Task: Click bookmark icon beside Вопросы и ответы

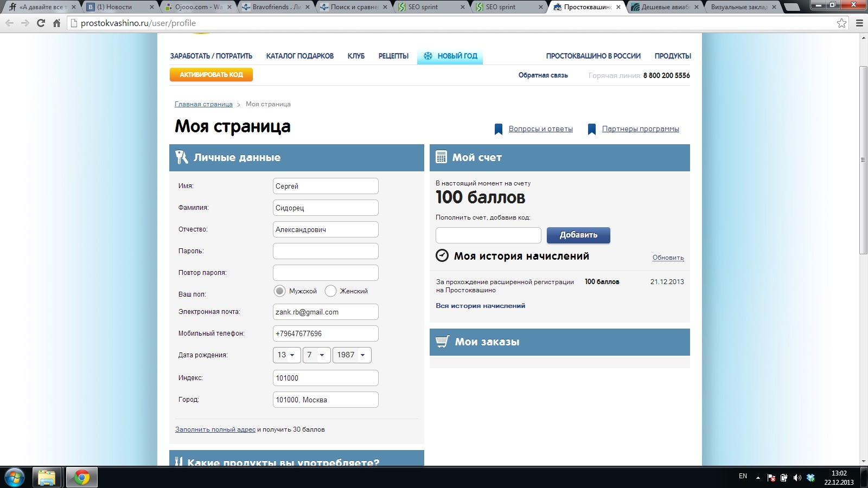Action: [499, 129]
